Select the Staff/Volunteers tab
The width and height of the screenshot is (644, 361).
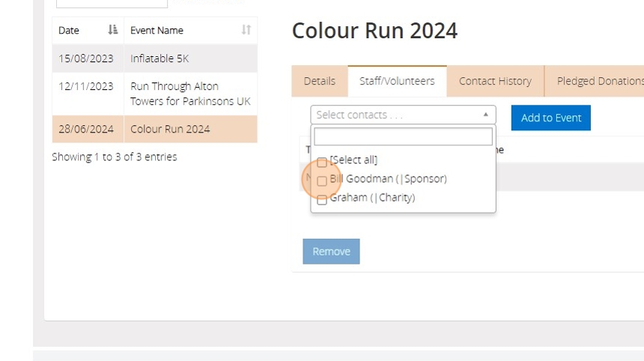tap(397, 81)
